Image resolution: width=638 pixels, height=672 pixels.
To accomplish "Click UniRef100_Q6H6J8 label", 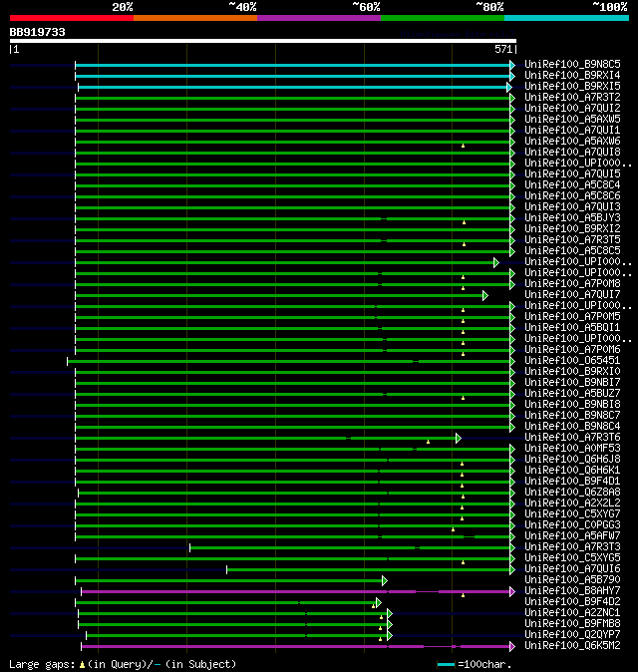I will (x=572, y=460).
